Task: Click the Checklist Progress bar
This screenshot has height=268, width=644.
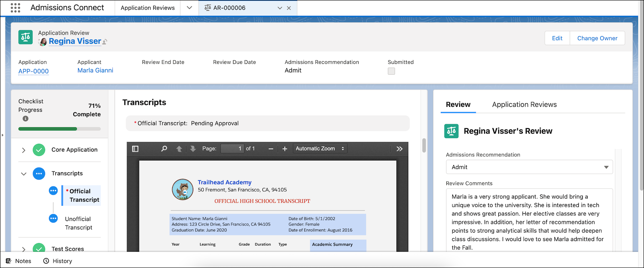Action: click(x=60, y=129)
